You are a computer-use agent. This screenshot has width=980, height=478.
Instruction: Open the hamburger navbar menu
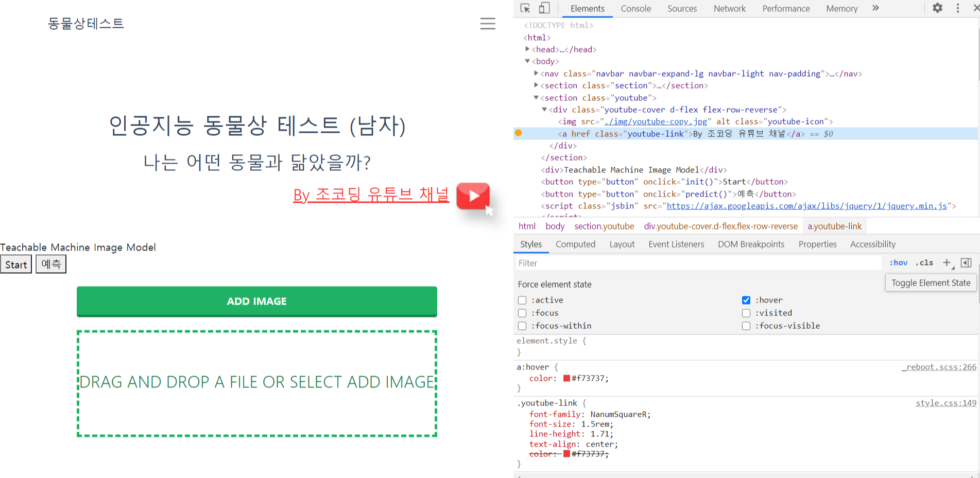[x=488, y=24]
